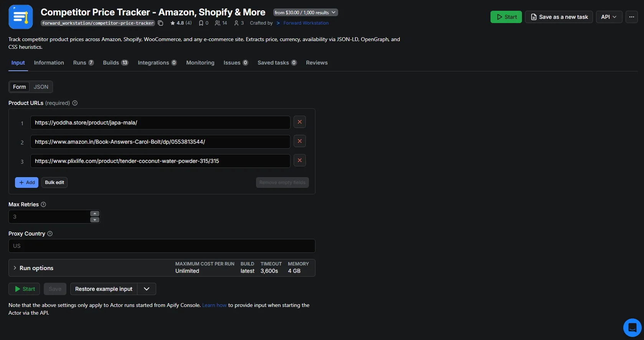Image resolution: width=644 pixels, height=340 pixels.
Task: Click the Build latest value
Action: tap(248, 271)
